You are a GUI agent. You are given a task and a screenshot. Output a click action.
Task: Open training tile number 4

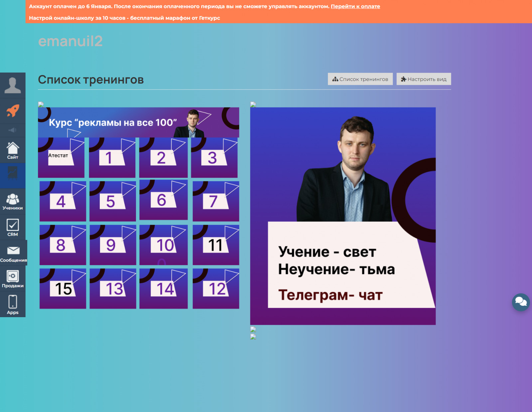[x=63, y=201]
